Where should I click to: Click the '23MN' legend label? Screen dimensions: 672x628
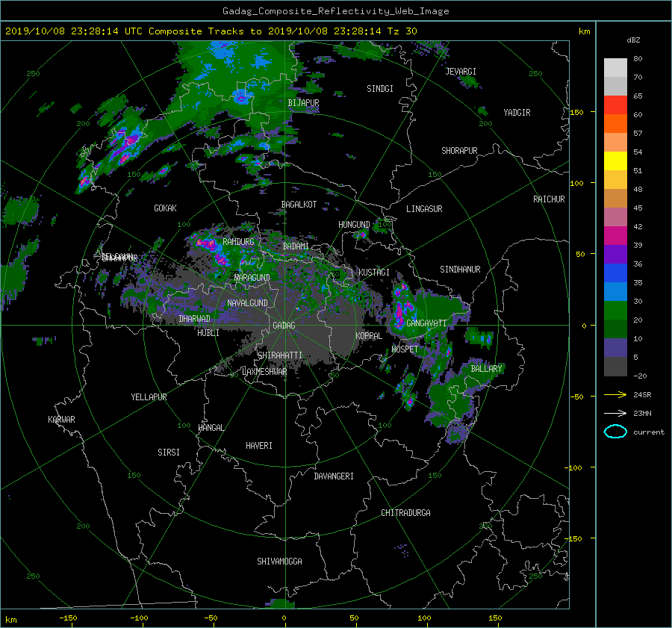(642, 413)
